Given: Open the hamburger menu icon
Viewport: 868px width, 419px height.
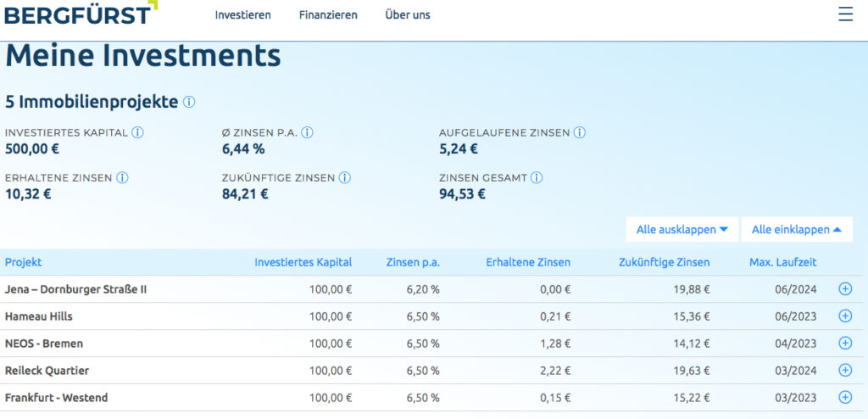Looking at the screenshot, I should (845, 14).
